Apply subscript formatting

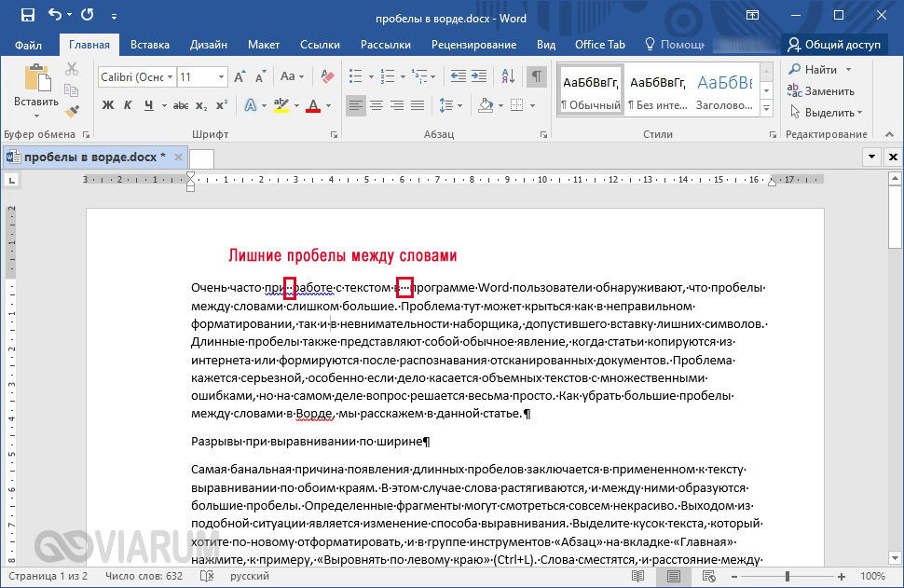(201, 105)
